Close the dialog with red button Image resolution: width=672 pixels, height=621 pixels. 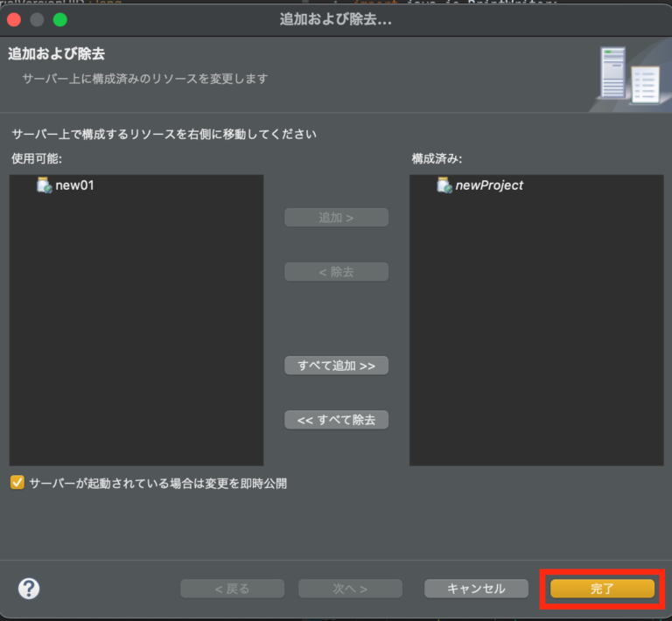coord(14,20)
